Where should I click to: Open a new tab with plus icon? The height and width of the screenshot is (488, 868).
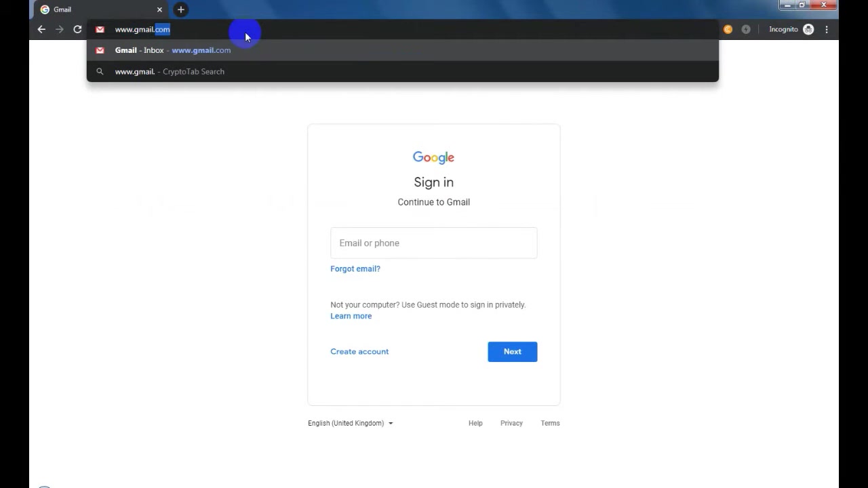pos(180,9)
